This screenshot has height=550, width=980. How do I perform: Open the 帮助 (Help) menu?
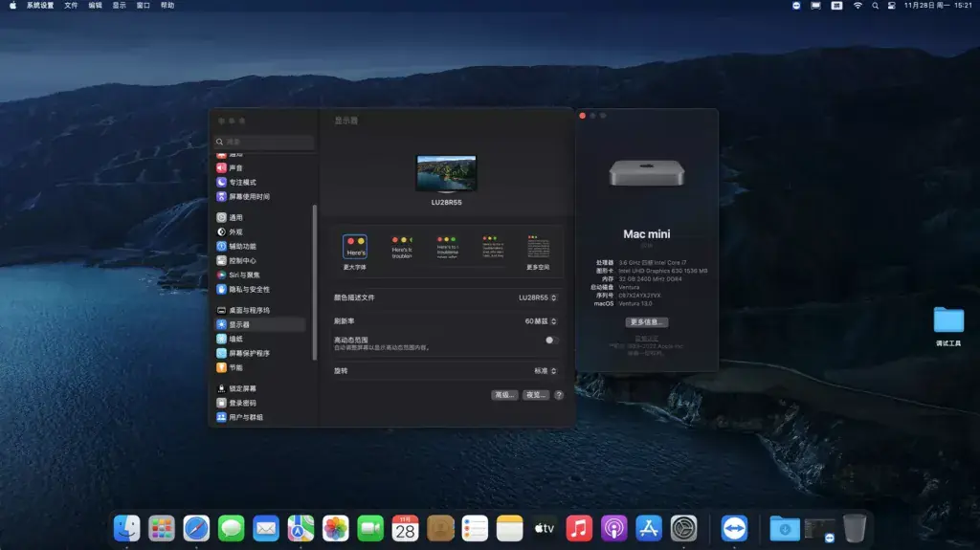point(167,6)
